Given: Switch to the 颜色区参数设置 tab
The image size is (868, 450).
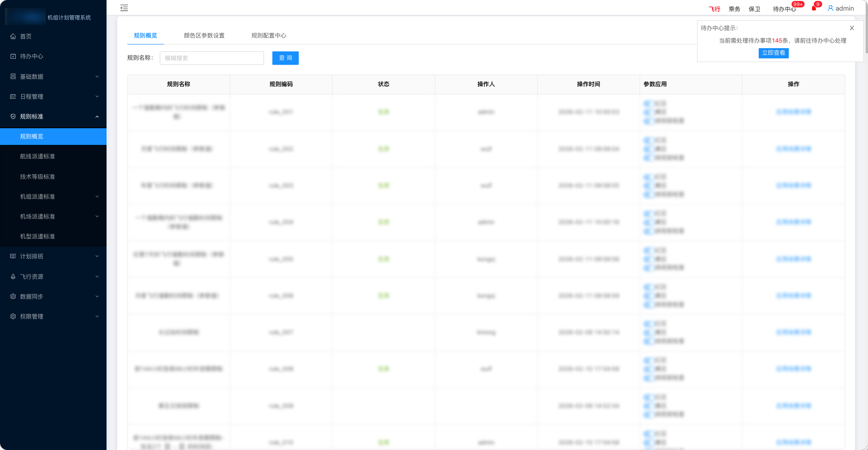Looking at the screenshot, I should (x=204, y=35).
